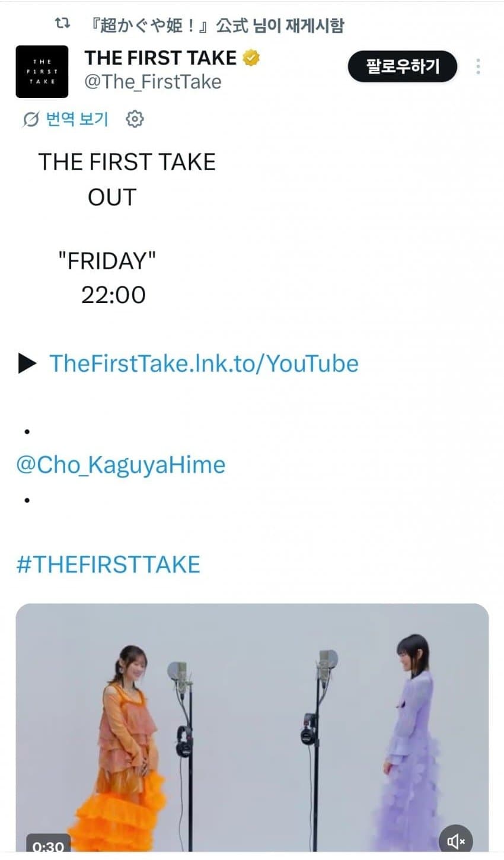
Task: Click the repost arrows icon at top
Action: [62, 24]
